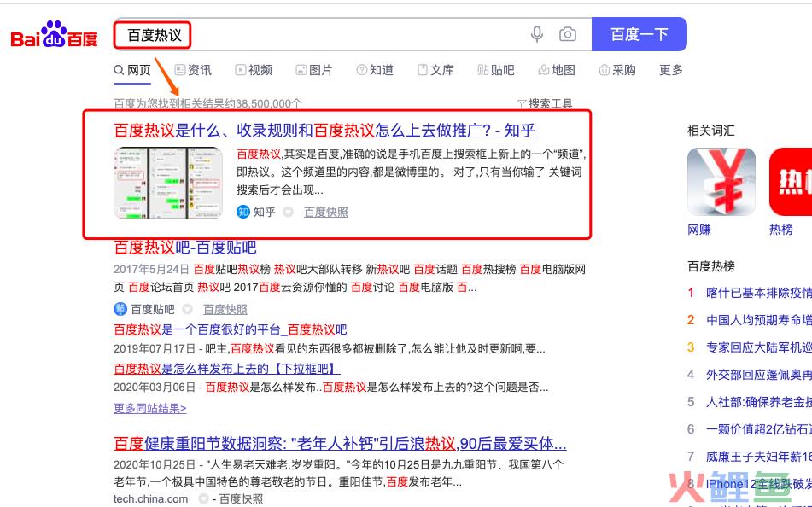Click the search box containing 百度热议
The image size is (812, 507).
click(x=352, y=35)
